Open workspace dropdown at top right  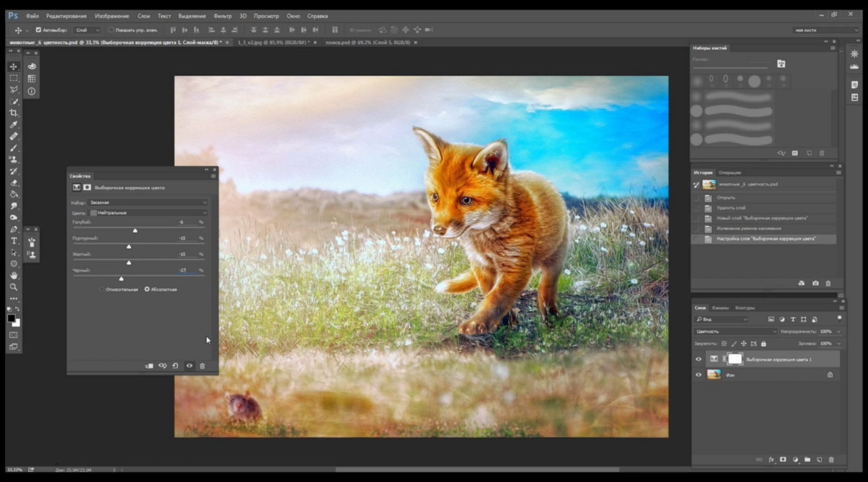(x=825, y=30)
